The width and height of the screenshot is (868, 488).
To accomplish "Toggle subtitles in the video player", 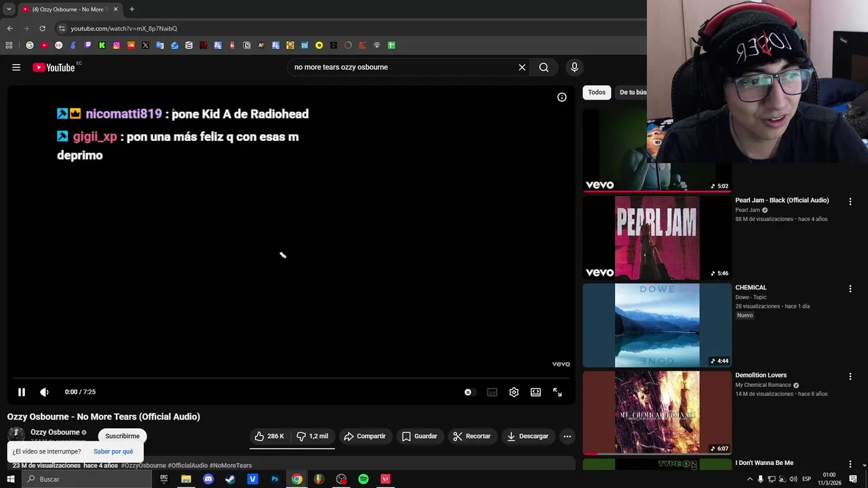I will click(x=492, y=392).
